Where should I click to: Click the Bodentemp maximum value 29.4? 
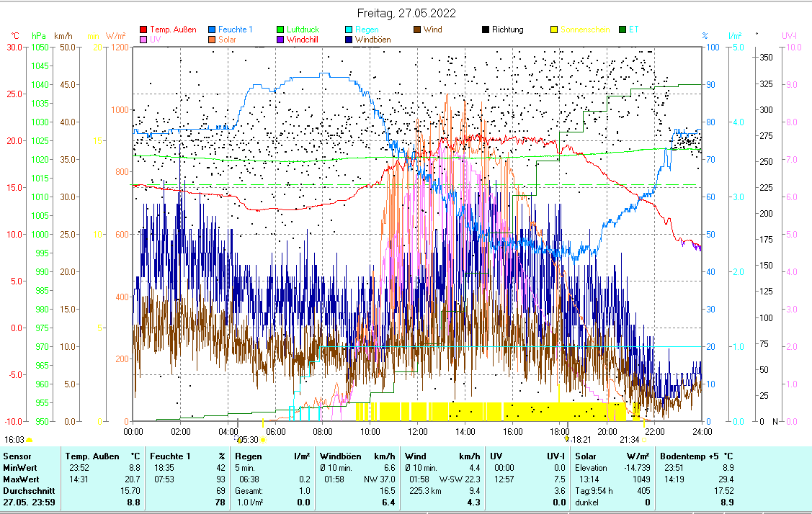pyautogui.click(x=726, y=479)
